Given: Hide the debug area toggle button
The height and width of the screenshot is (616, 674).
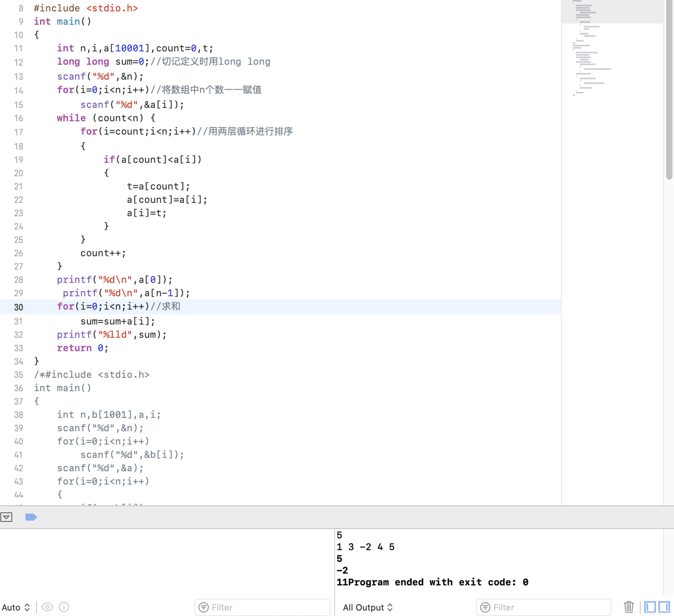Looking at the screenshot, I should [x=6, y=517].
